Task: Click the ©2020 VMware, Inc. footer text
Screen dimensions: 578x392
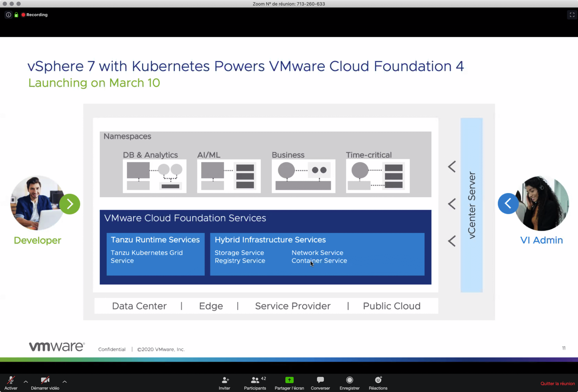Action: [161, 349]
